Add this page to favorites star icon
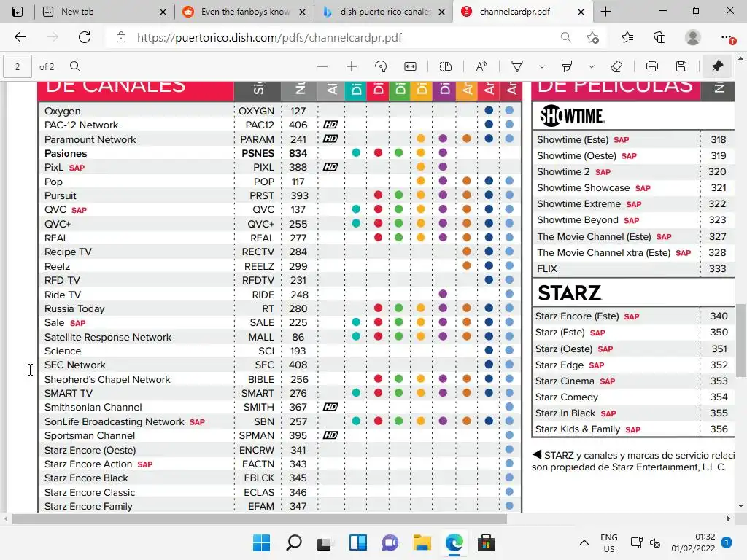The image size is (747, 560). [x=592, y=37]
